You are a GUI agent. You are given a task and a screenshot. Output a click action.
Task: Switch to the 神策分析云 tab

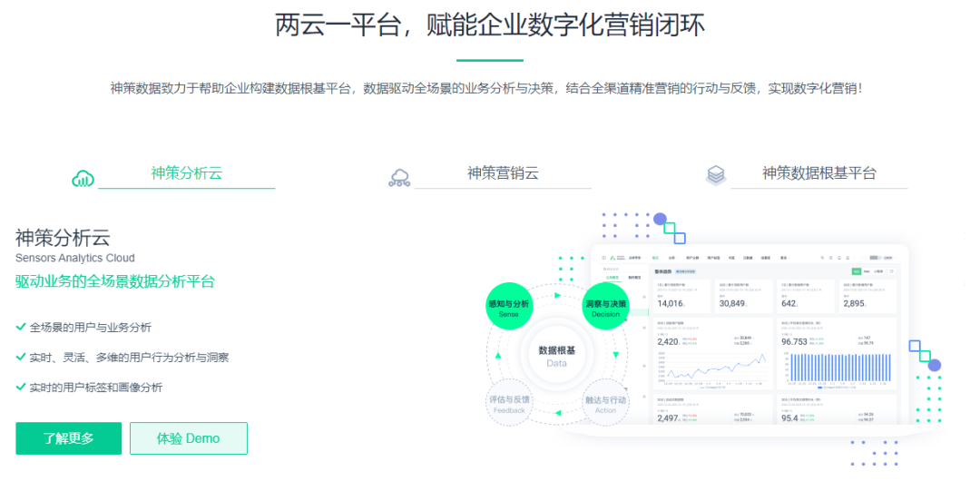click(186, 173)
